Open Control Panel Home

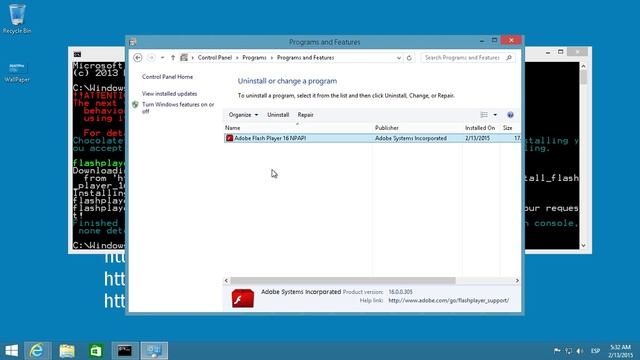pyautogui.click(x=167, y=77)
